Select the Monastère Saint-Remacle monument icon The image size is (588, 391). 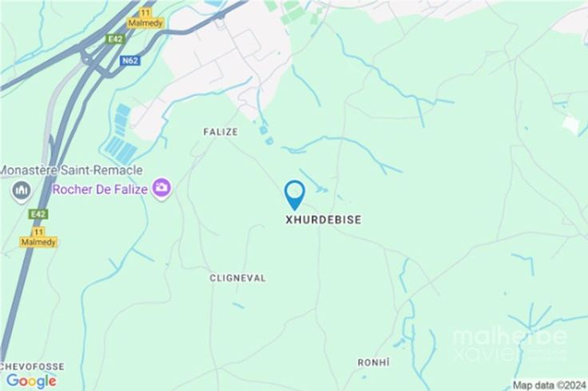pyautogui.click(x=22, y=191)
